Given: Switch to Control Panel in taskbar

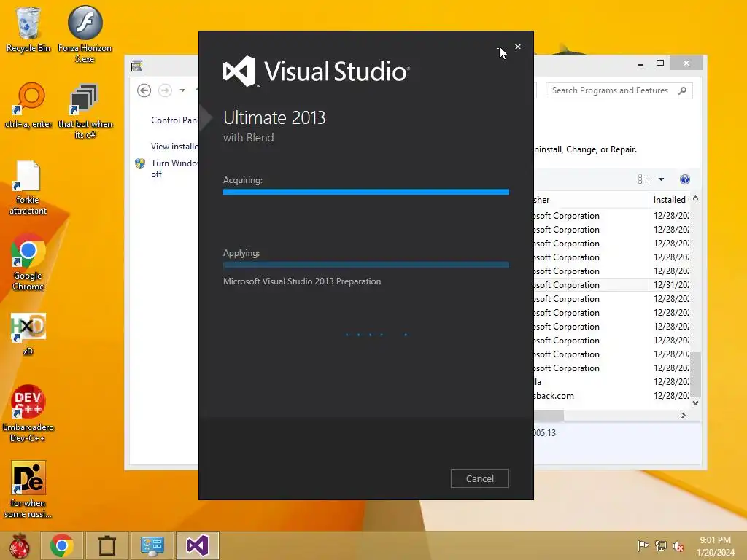Looking at the screenshot, I should pyautogui.click(x=152, y=545).
